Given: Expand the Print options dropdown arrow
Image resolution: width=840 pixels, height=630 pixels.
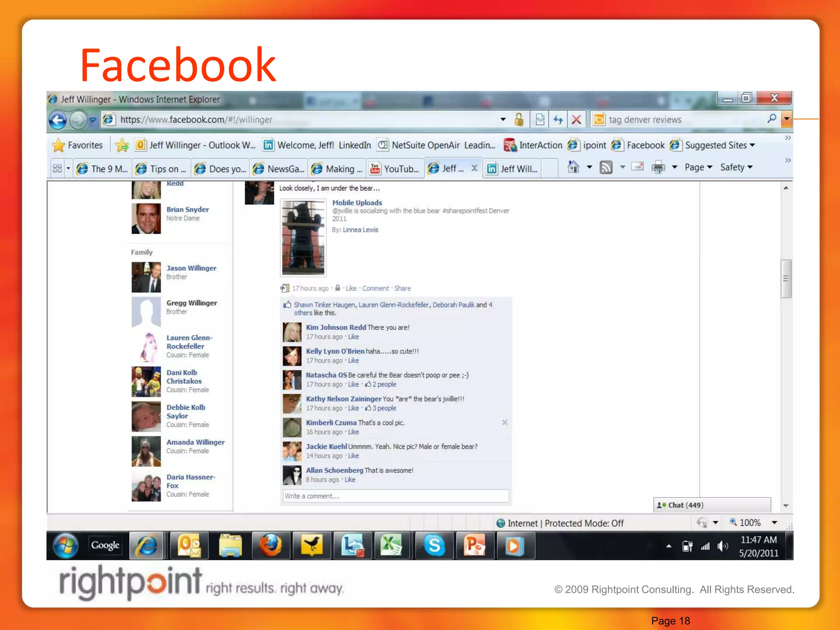Looking at the screenshot, I should tap(674, 167).
